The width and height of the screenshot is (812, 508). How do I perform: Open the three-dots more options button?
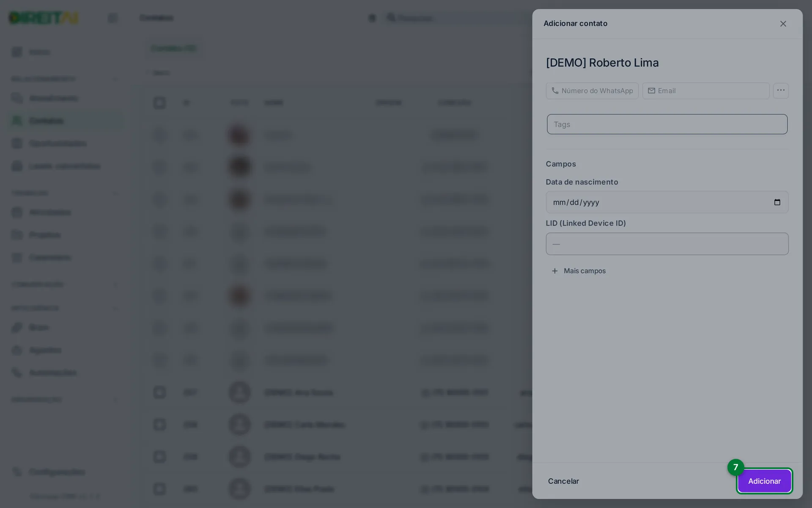point(781,91)
